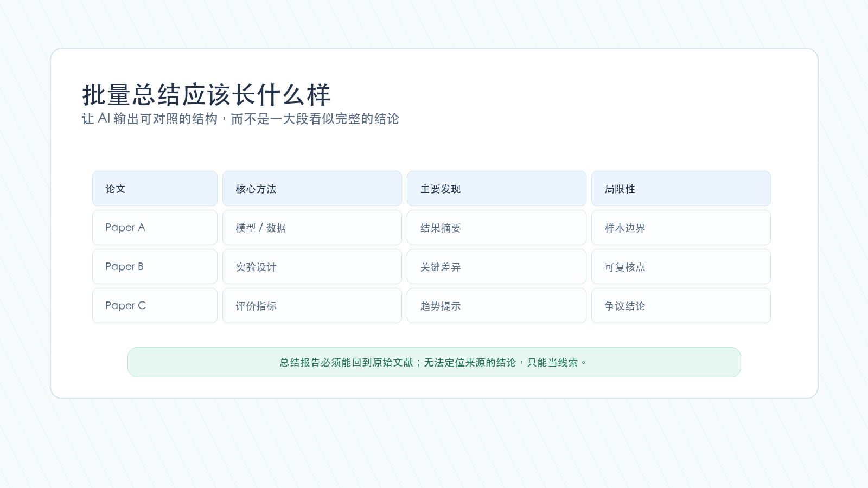Click the 模型 / 数据 cell
This screenshot has width=868, height=488.
[x=312, y=228]
